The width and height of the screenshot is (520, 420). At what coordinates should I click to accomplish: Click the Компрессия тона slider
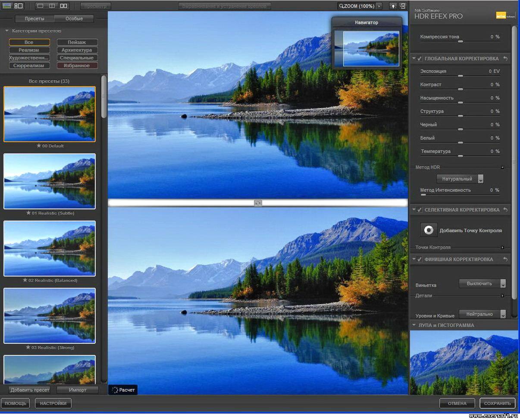(x=460, y=41)
